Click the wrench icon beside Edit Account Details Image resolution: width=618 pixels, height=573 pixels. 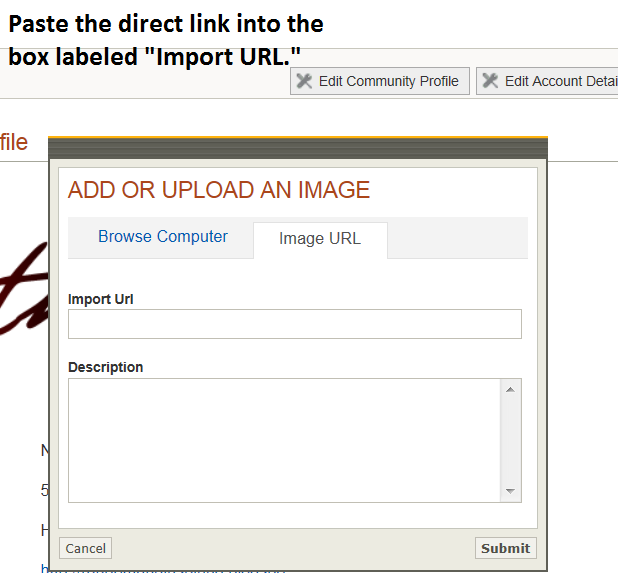pyautogui.click(x=490, y=81)
